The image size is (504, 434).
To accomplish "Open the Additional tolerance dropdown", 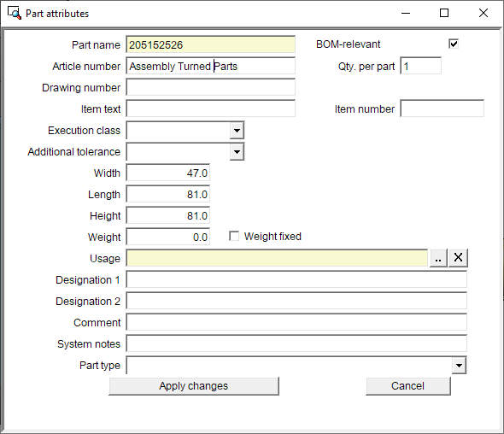I will pos(237,152).
